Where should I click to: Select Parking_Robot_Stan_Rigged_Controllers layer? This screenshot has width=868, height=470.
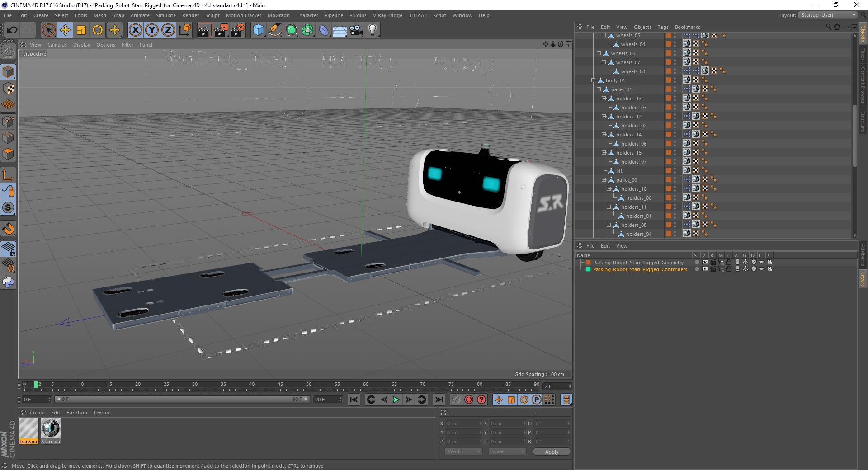[640, 269]
